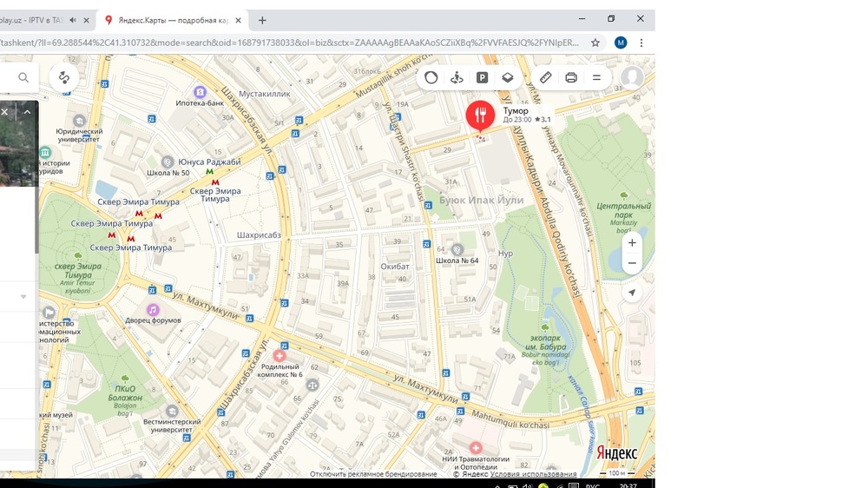The image size is (868, 488).
Task: Zoom out of the map
Action: [x=632, y=263]
